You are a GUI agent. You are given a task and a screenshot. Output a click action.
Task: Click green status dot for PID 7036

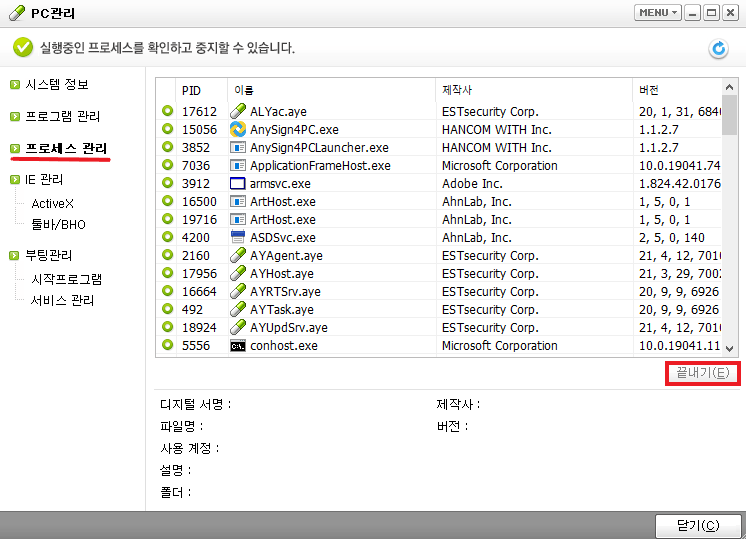point(167,165)
